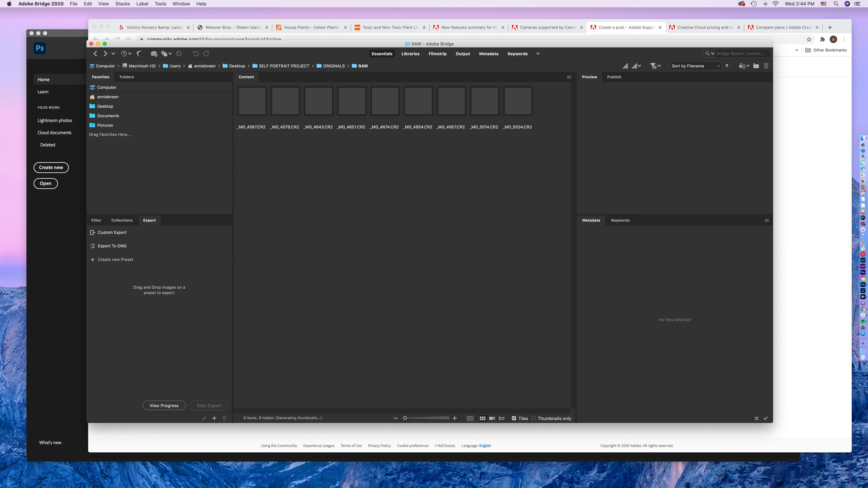868x488 pixels.
Task: Uncheck the Tiles checkbox
Action: (x=514, y=418)
